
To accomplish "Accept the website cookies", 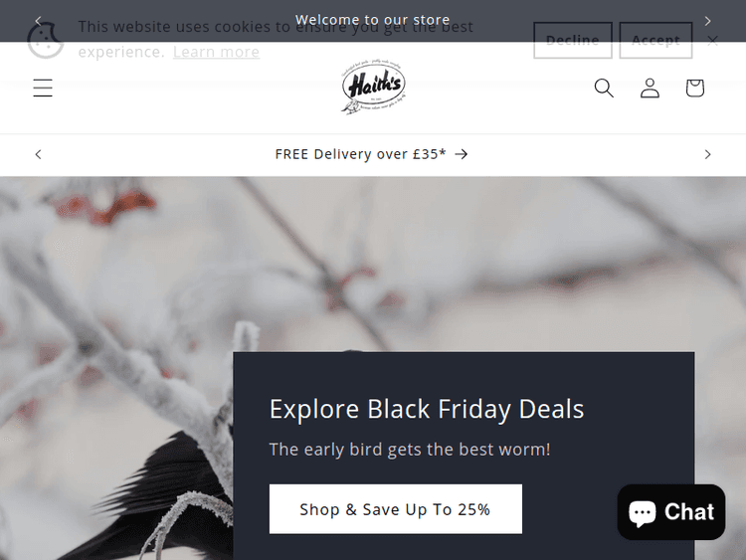I will pyautogui.click(x=655, y=40).
